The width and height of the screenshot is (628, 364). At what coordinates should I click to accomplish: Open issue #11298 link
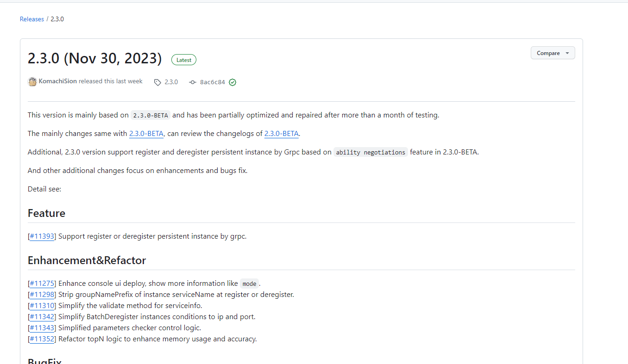click(42, 295)
